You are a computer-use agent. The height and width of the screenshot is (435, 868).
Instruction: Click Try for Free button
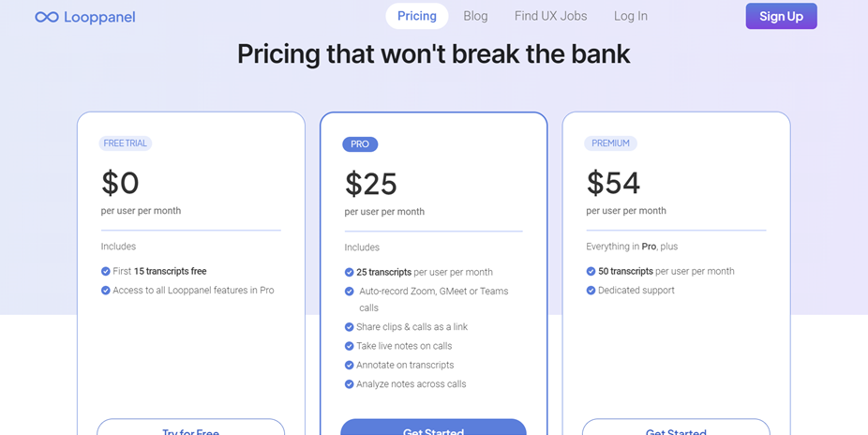click(191, 427)
